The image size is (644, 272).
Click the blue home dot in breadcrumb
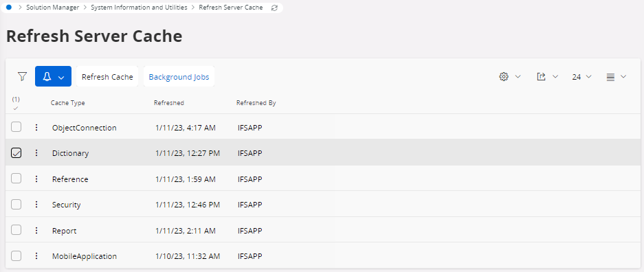(x=9, y=8)
